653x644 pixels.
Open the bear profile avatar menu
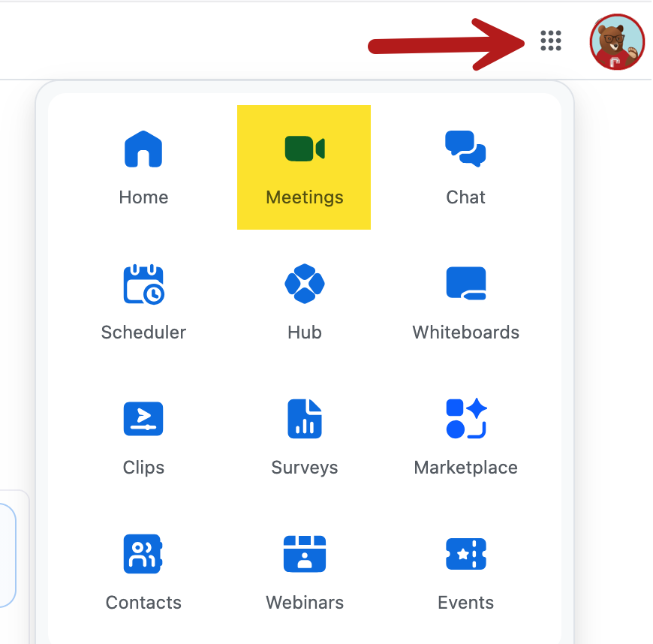(x=617, y=41)
